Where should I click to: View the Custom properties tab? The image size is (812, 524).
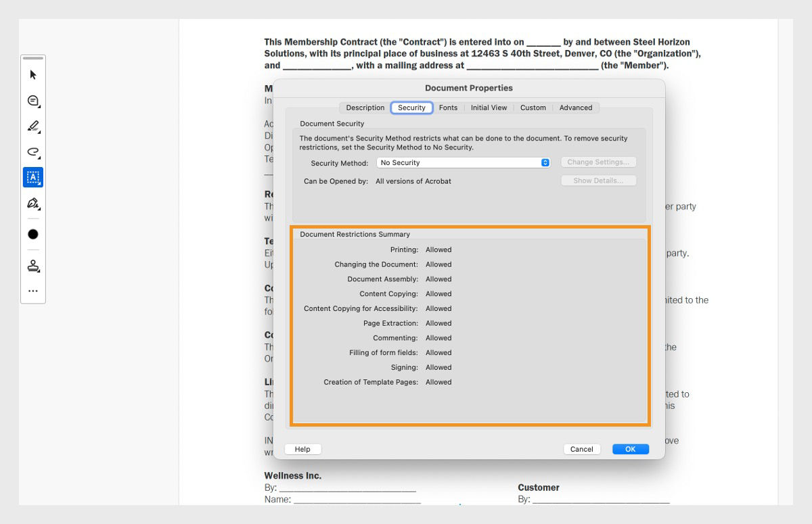click(x=533, y=108)
